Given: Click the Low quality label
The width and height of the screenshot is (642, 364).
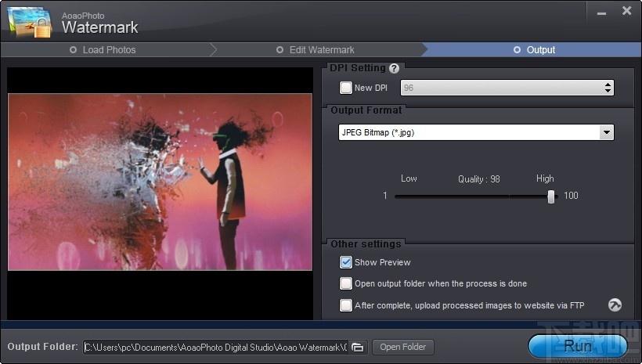Looking at the screenshot, I should tap(409, 178).
